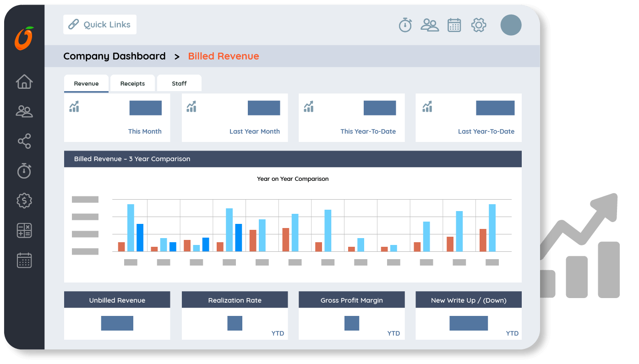This screenshot has height=364, width=639.
Task: Open the stopwatch icon in the sidebar
Action: [x=24, y=171]
